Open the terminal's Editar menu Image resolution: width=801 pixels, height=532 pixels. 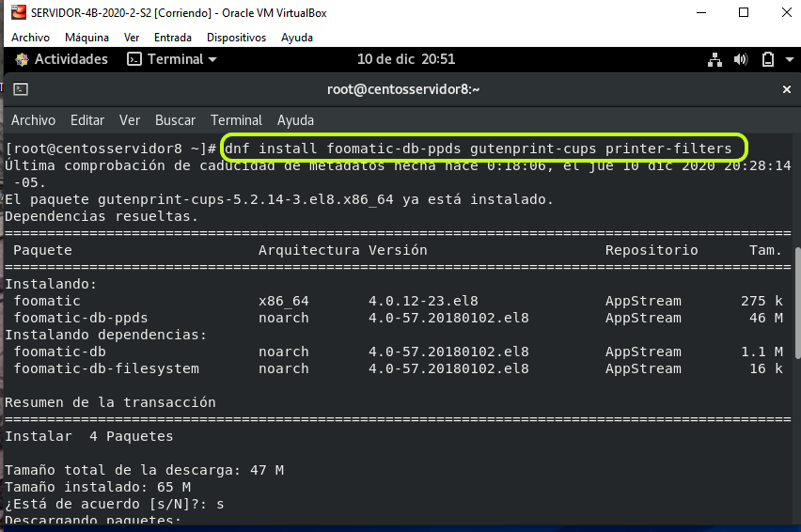87,120
